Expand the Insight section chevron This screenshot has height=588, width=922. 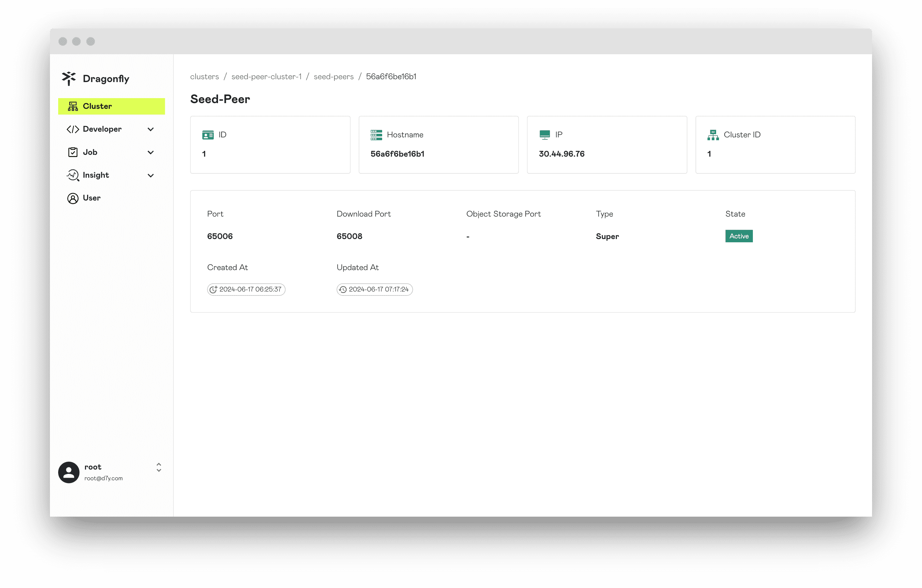(x=151, y=175)
